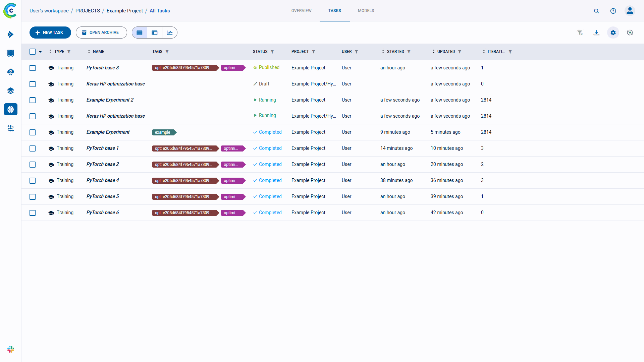
Task: Select the filter icon in tasks toolbar
Action: [580, 32]
